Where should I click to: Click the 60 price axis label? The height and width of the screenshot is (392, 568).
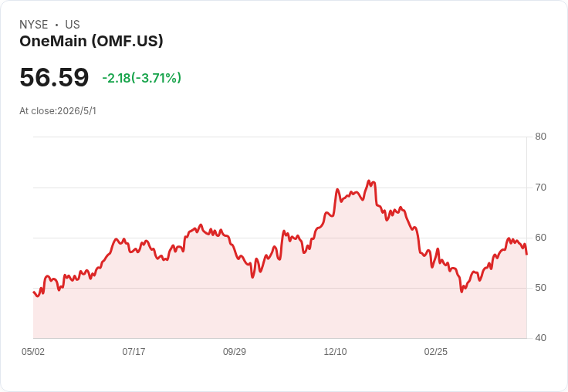[541, 238]
